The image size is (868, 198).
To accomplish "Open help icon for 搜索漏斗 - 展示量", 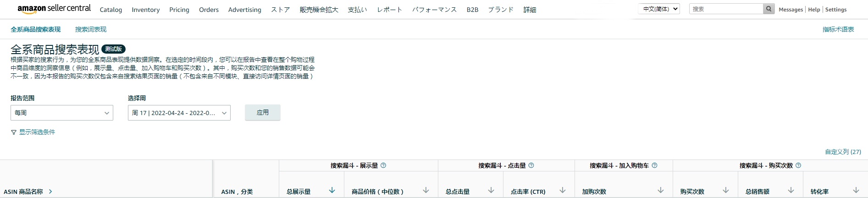I will coord(383,165).
